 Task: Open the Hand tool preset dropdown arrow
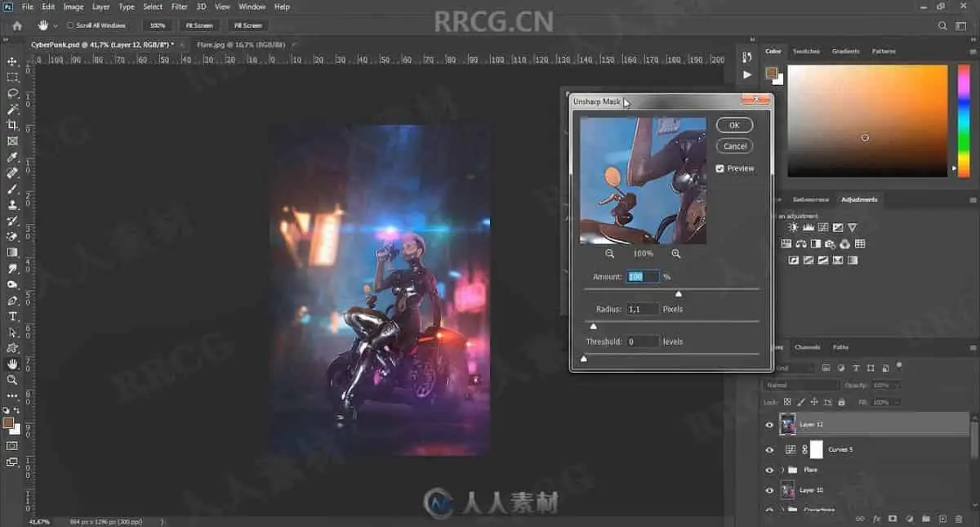(x=55, y=25)
